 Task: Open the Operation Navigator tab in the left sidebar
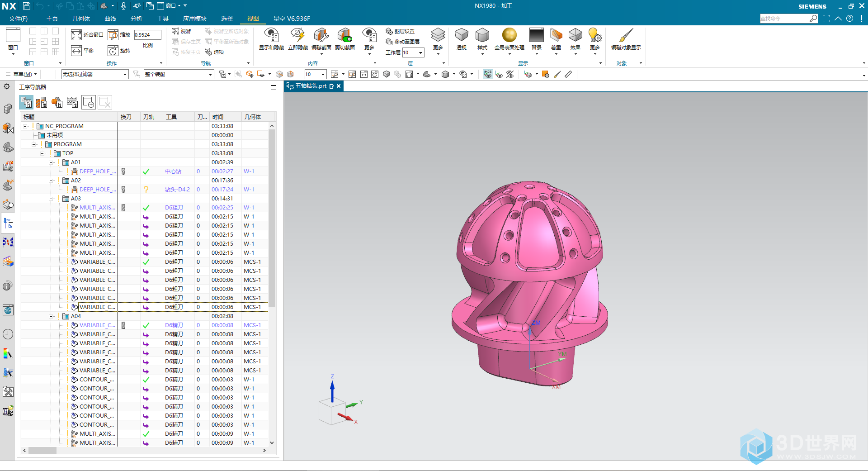(x=8, y=223)
